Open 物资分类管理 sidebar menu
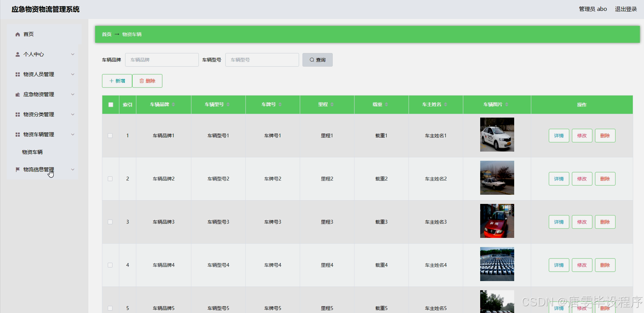 (x=43, y=115)
